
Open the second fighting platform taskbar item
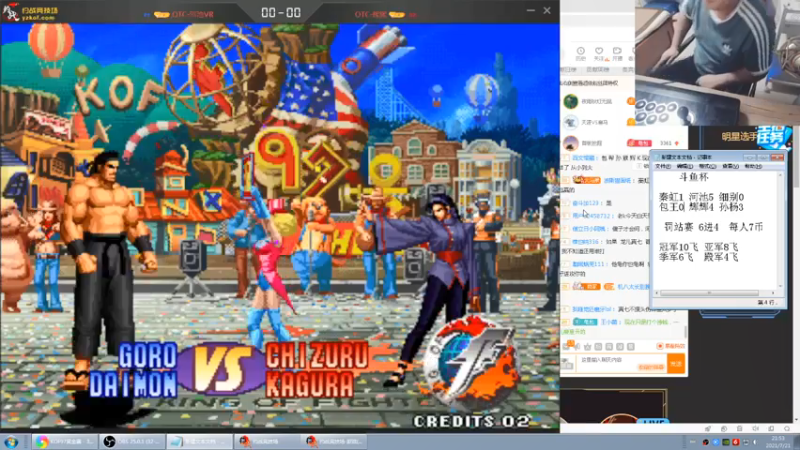pos(334,442)
